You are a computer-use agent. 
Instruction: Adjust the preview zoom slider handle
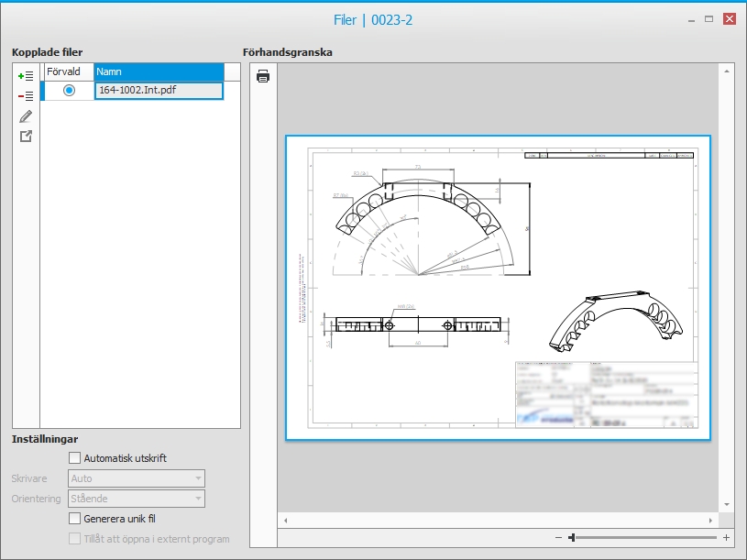click(x=572, y=538)
